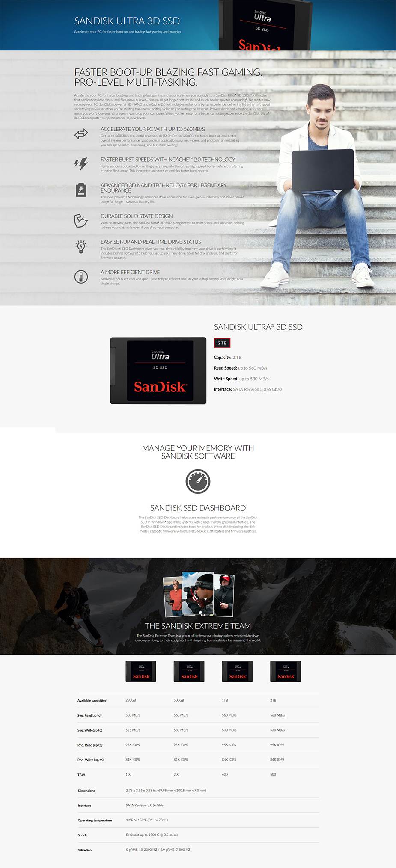
Task: Click the 1TB SSD thumbnail in comparison table
Action: click(x=238, y=671)
